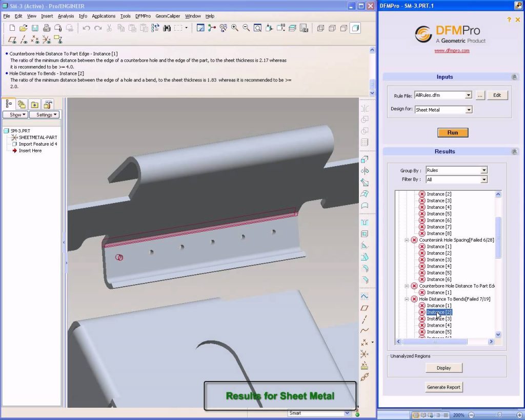This screenshot has width=525, height=420.
Task: Select the Datum Point tool in right toolbar
Action: [365, 342]
